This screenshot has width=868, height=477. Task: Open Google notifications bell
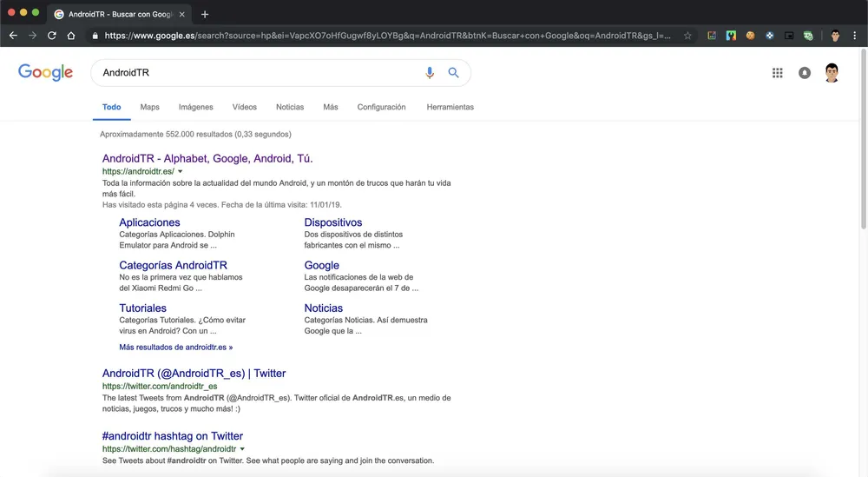tap(805, 73)
